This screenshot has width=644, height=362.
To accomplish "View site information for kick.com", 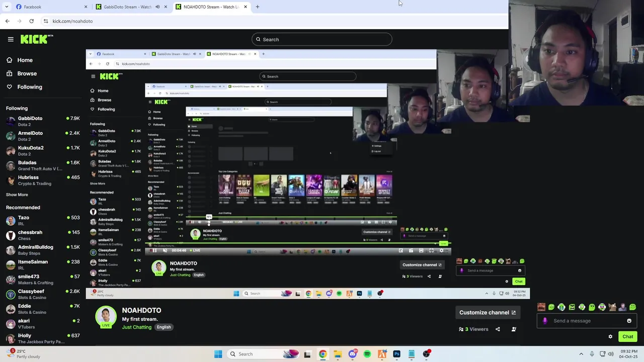I will [46, 21].
